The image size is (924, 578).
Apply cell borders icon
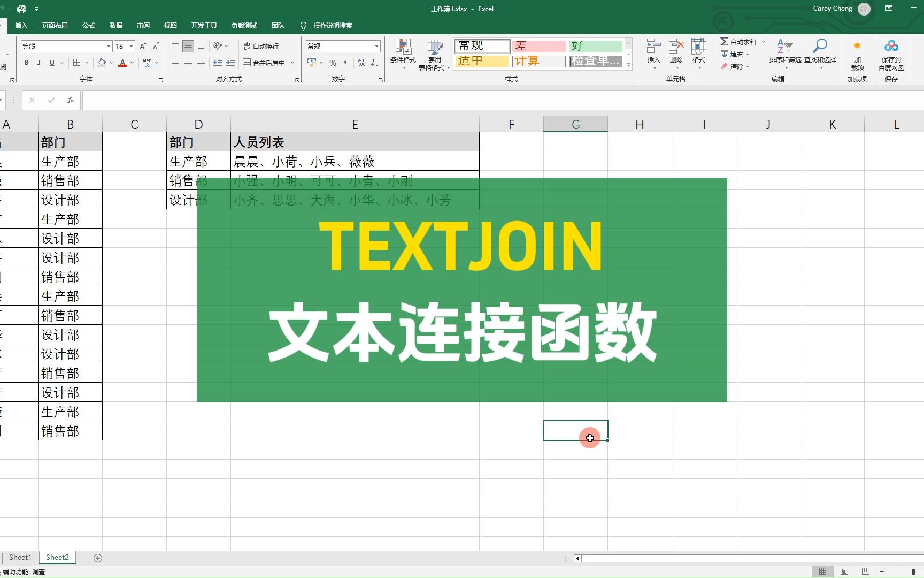pos(77,63)
